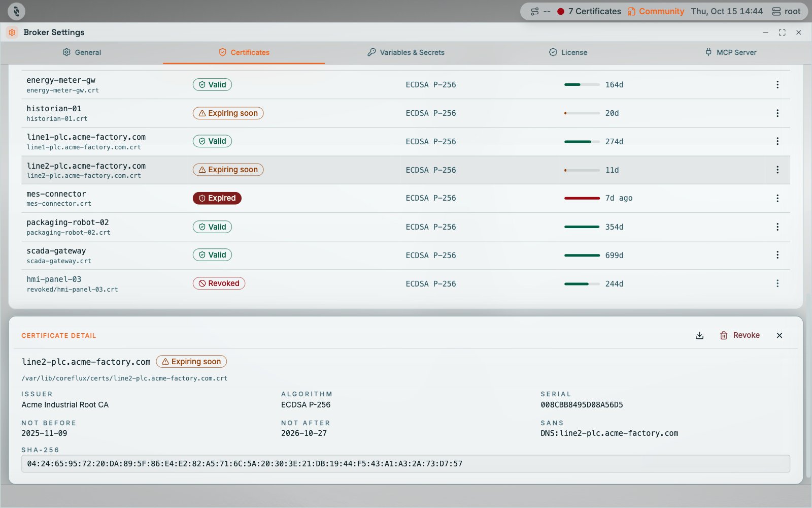
Task: Select the hmi-panel-03 revoked certificate name
Action: pyautogui.click(x=54, y=279)
